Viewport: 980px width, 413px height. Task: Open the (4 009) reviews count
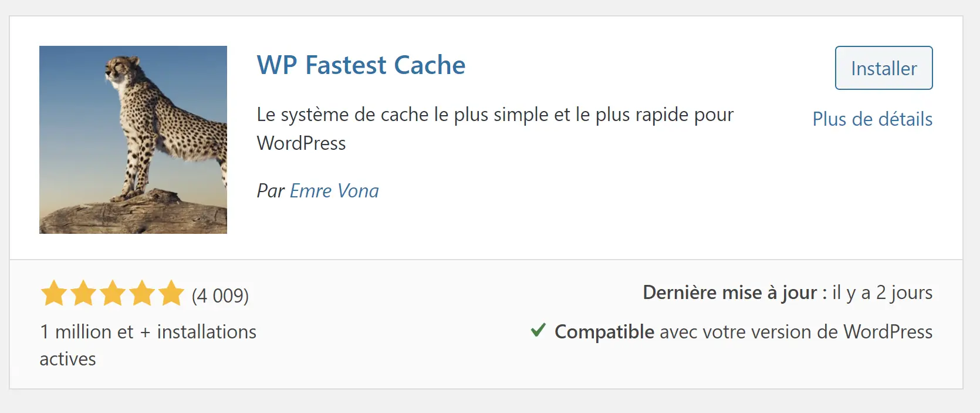pyautogui.click(x=219, y=296)
